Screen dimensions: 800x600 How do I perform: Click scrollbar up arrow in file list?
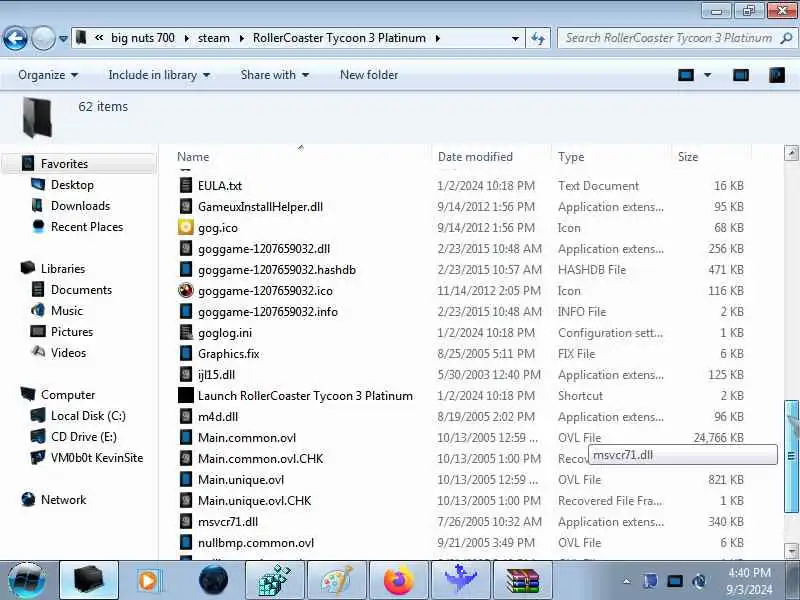pos(791,153)
